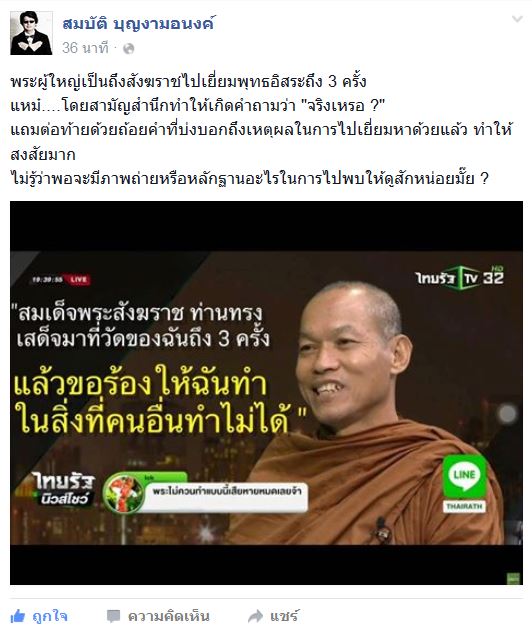
Task: Click the comment speech bubble icon
Action: tap(113, 616)
